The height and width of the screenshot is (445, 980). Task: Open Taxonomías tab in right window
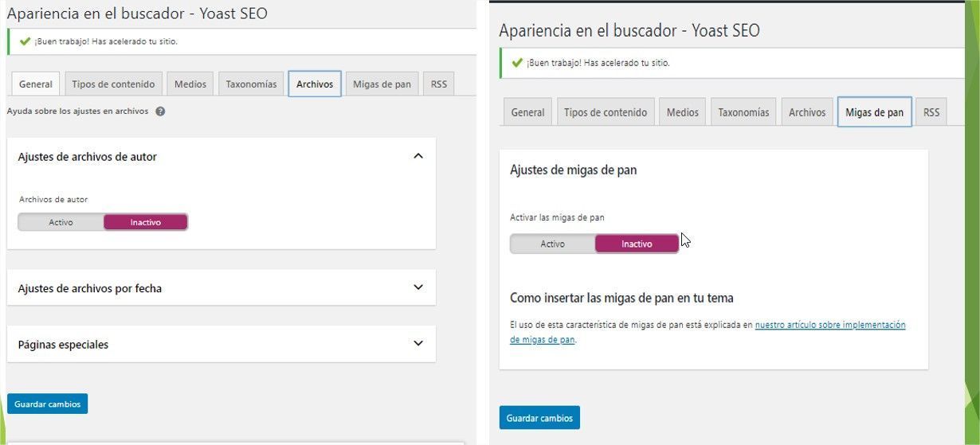pos(743,112)
